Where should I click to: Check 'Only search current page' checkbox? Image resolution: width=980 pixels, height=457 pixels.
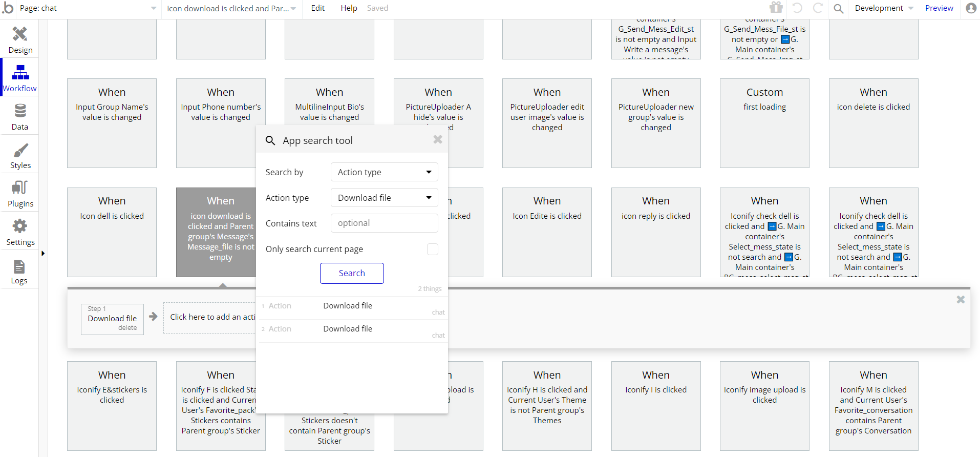[433, 249]
